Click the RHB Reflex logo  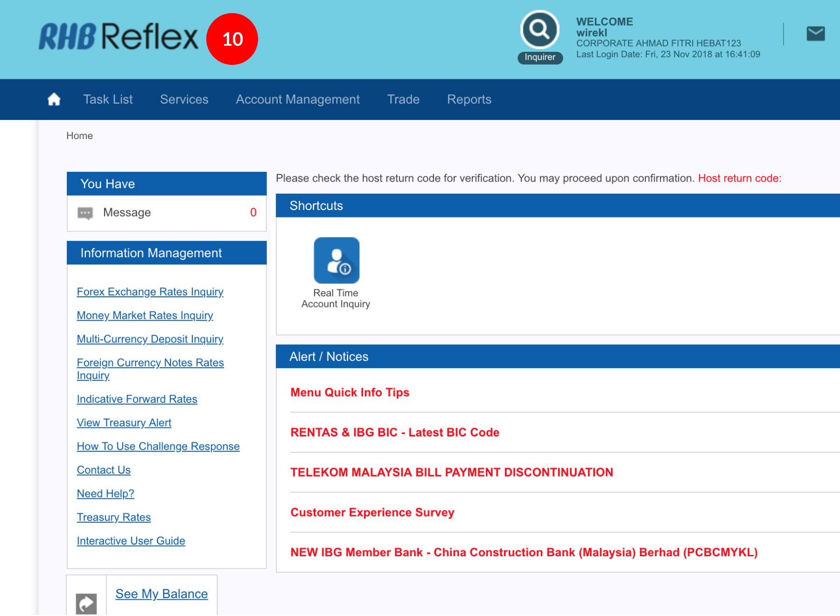pos(119,37)
